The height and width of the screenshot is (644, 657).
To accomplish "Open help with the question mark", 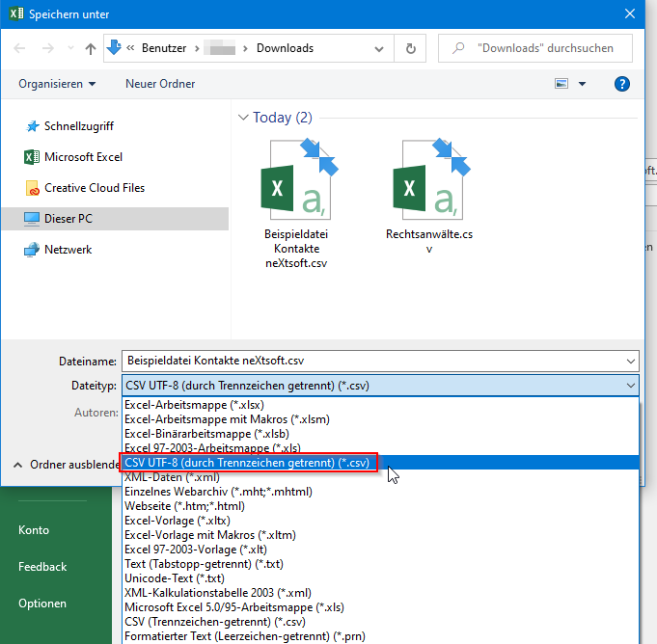I will pyautogui.click(x=622, y=84).
